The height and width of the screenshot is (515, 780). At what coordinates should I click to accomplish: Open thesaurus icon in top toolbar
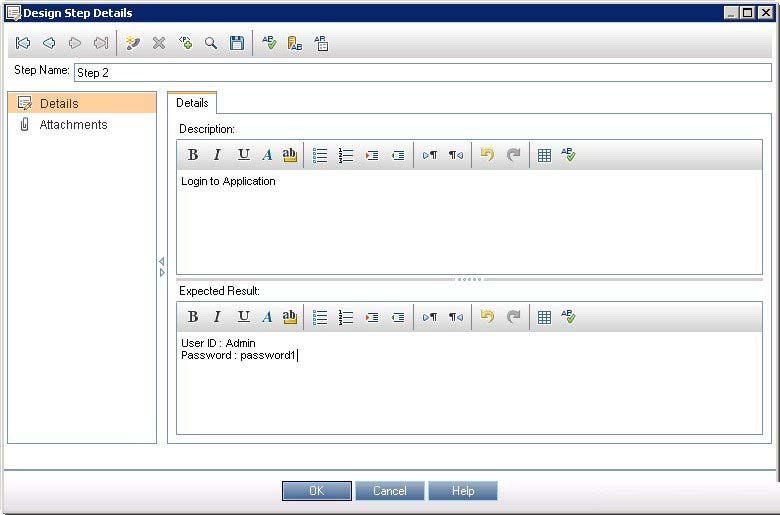(x=295, y=43)
